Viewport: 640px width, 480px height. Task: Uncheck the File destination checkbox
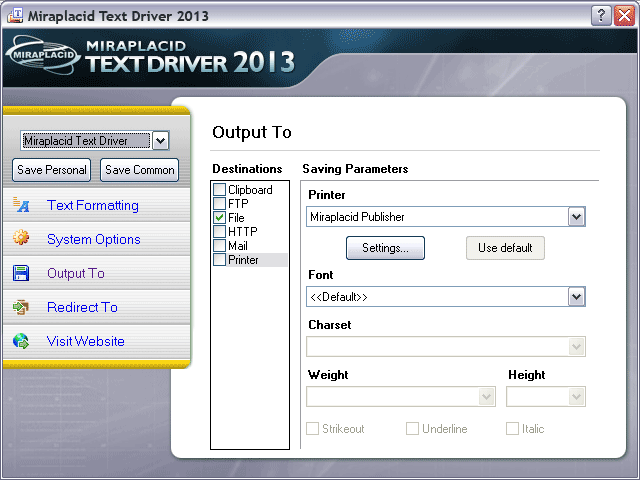pos(220,218)
